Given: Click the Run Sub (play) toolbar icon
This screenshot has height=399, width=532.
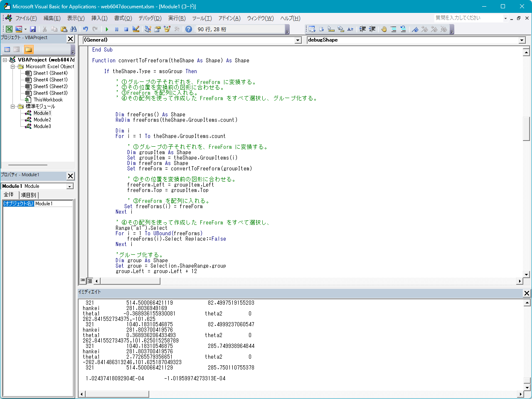Looking at the screenshot, I should [x=107, y=29].
